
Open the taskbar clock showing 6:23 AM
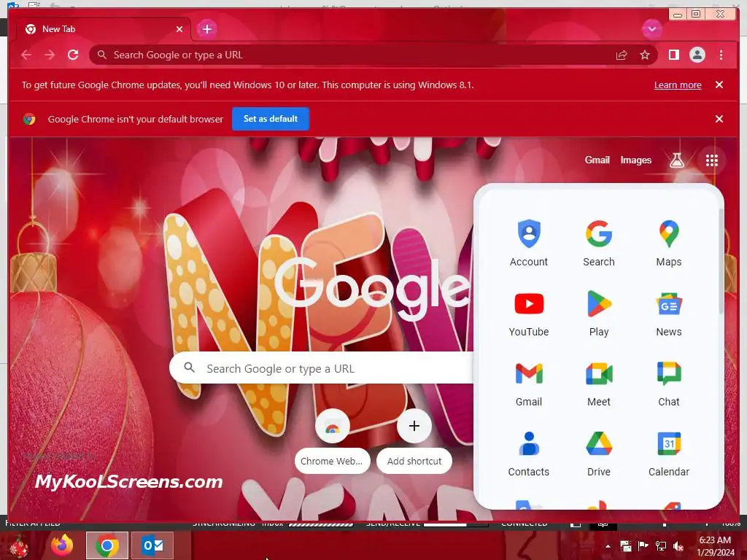click(x=716, y=546)
